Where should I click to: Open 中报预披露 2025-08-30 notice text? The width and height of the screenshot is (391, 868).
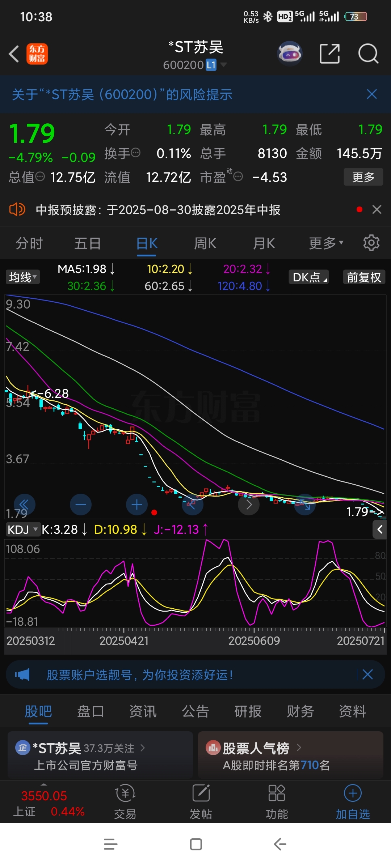(158, 210)
